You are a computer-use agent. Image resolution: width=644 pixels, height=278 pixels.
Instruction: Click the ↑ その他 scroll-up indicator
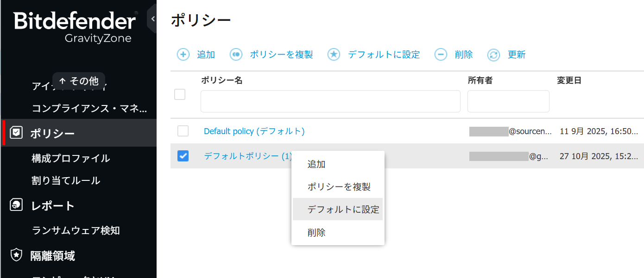click(x=79, y=81)
